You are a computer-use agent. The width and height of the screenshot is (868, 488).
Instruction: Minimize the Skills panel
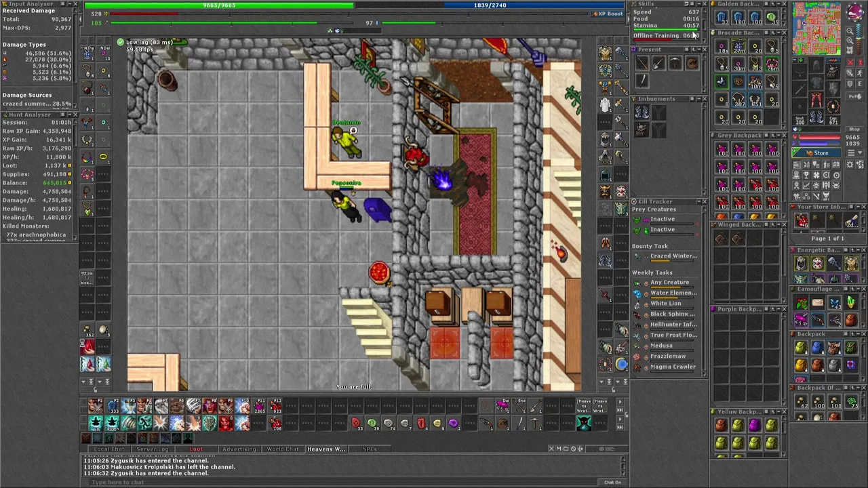(x=698, y=4)
